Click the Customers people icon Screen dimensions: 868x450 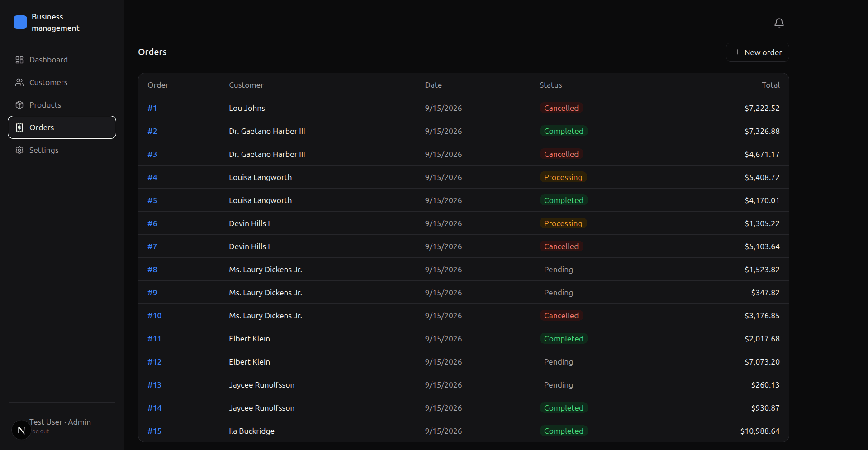click(x=19, y=82)
